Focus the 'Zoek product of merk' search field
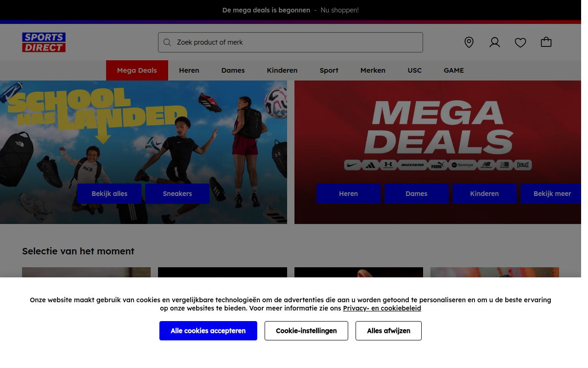The height and width of the screenshot is (368, 588). click(x=290, y=42)
